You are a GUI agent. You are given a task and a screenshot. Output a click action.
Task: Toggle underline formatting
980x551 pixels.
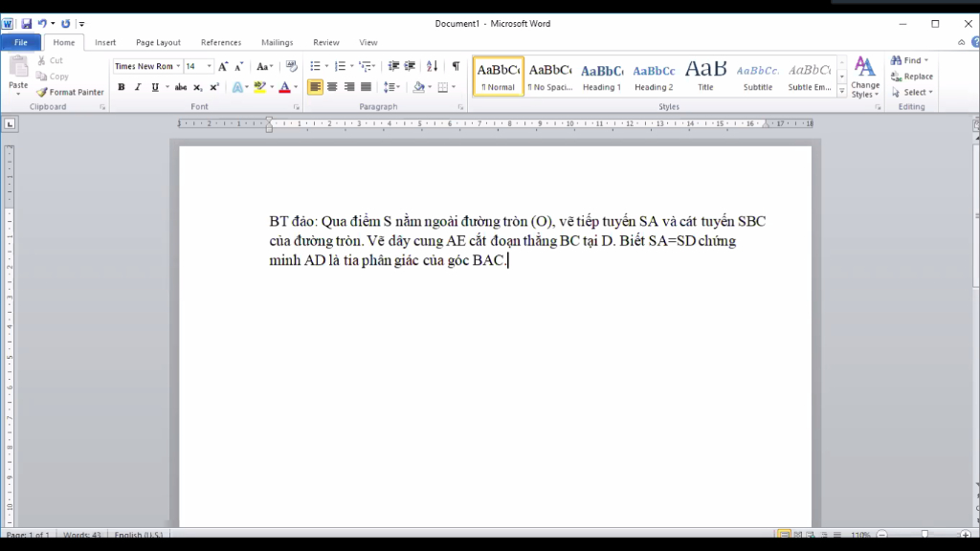pyautogui.click(x=154, y=87)
